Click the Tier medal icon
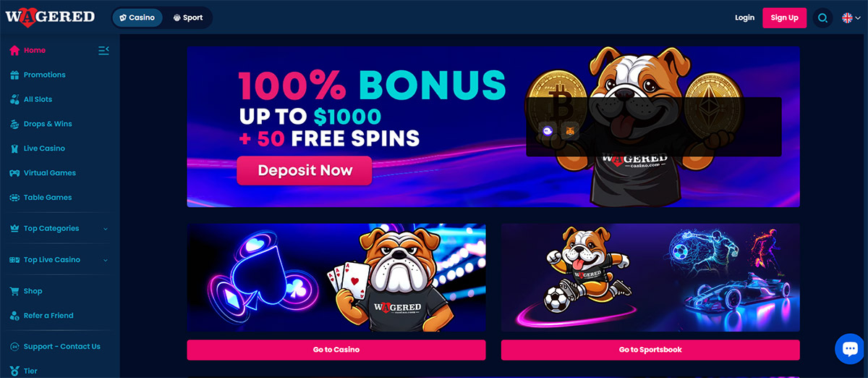 pos(15,371)
